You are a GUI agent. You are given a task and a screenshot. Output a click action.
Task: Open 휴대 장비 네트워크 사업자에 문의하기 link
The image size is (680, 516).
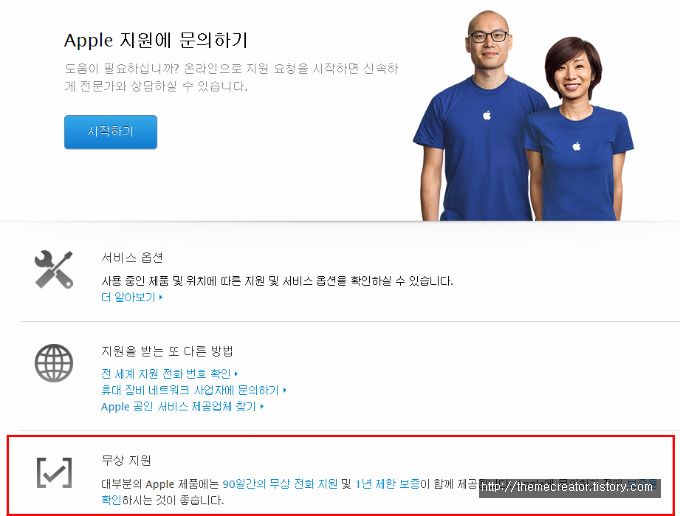click(x=190, y=390)
